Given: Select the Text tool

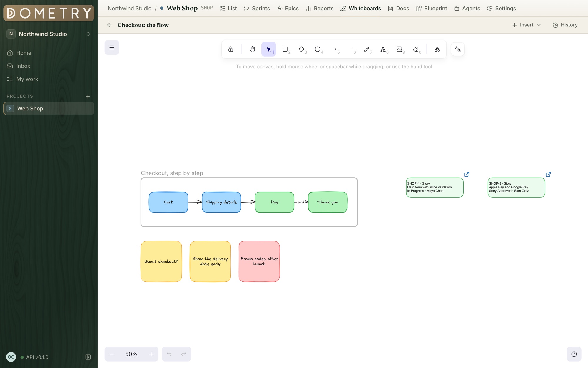Looking at the screenshot, I should coord(383,49).
